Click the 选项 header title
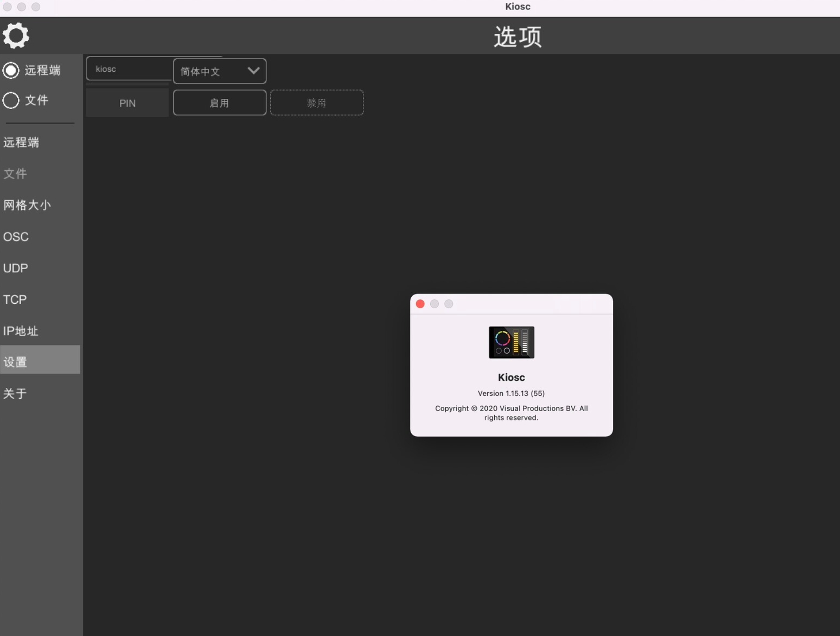The height and width of the screenshot is (636, 840). coord(518,37)
